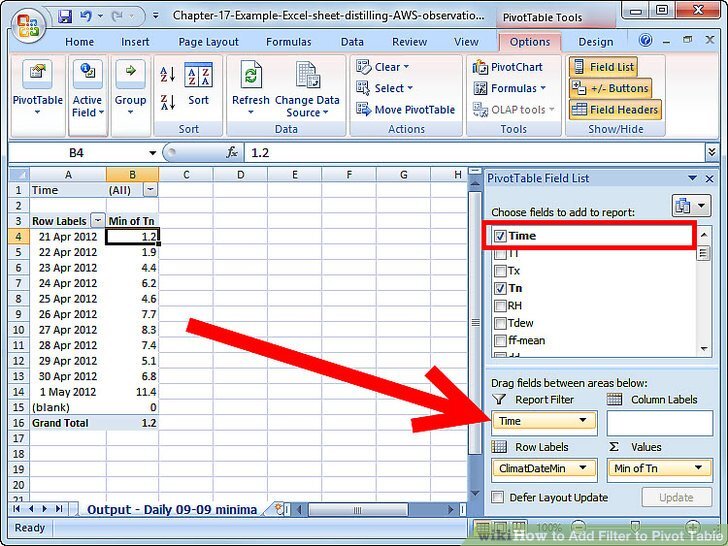Open Excel Help question mark icon
This screenshot has width=728, height=546.
click(x=645, y=40)
